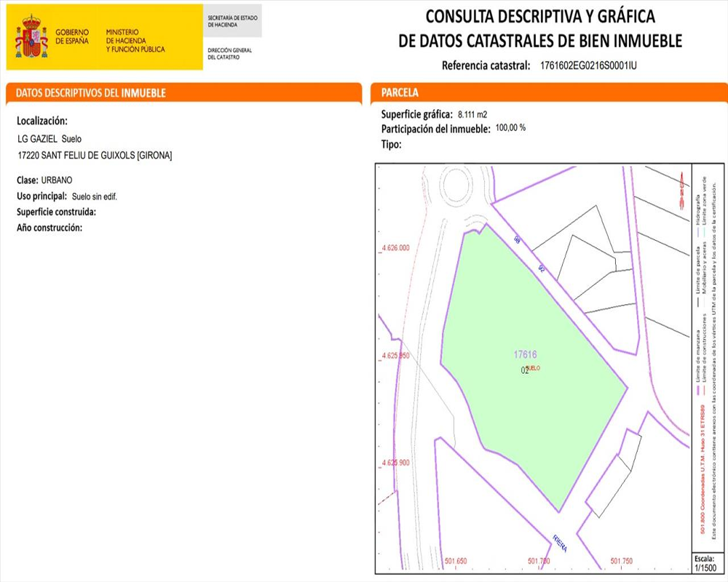Click the 'Gobierno de España' logo text
728x582 pixels.
(72, 37)
